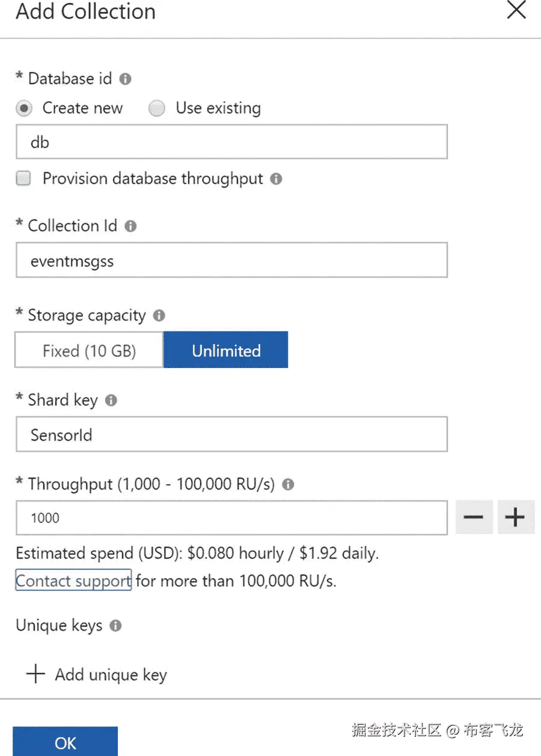541x756 pixels.
Task: Select the Use existing radio button
Action: 157,109
